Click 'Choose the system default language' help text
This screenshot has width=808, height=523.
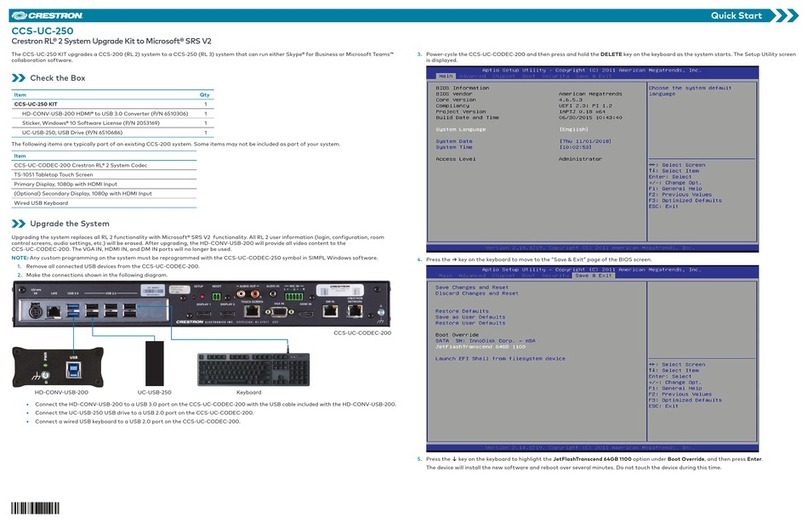(x=689, y=91)
